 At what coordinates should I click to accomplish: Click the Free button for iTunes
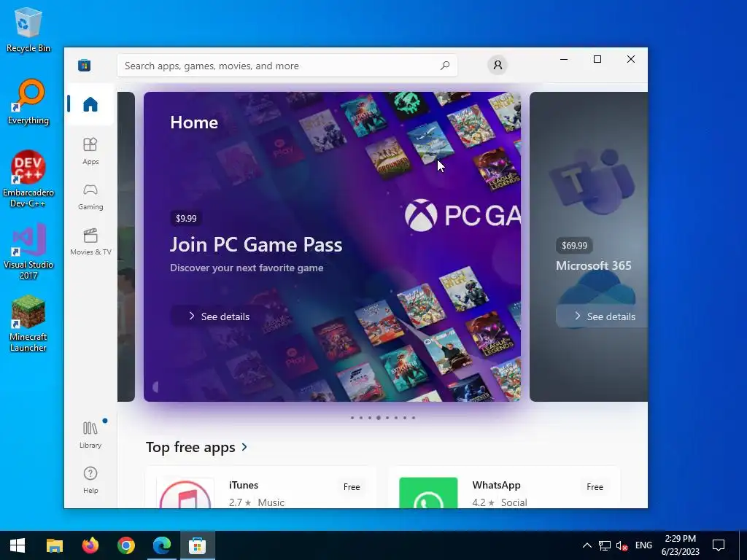352,486
